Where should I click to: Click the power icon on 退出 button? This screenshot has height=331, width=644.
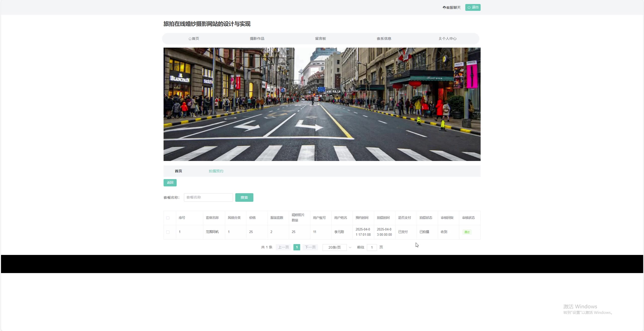pyautogui.click(x=469, y=8)
